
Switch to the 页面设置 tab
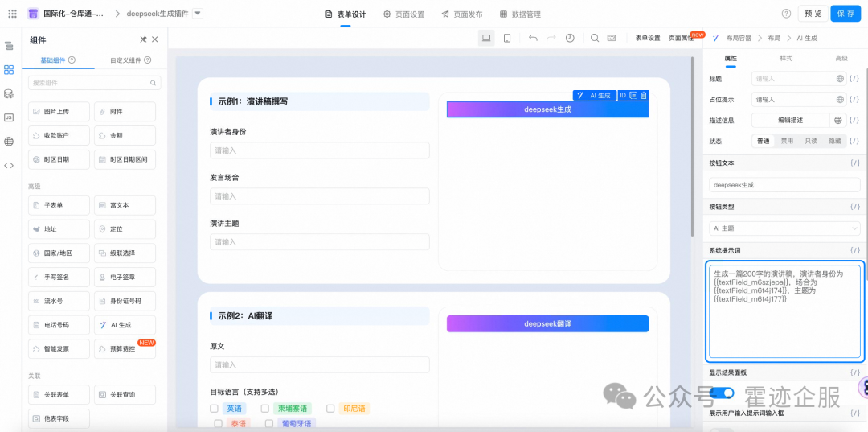click(404, 14)
